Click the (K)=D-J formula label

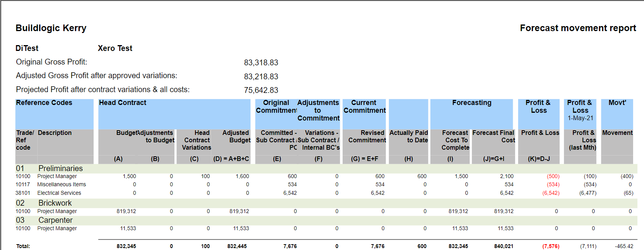pyautogui.click(x=539, y=159)
